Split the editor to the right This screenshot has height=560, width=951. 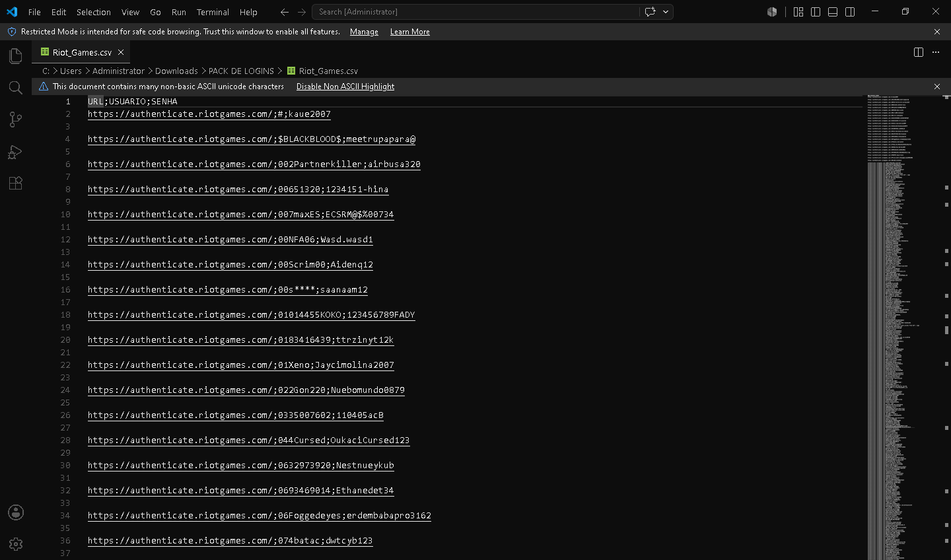point(919,52)
